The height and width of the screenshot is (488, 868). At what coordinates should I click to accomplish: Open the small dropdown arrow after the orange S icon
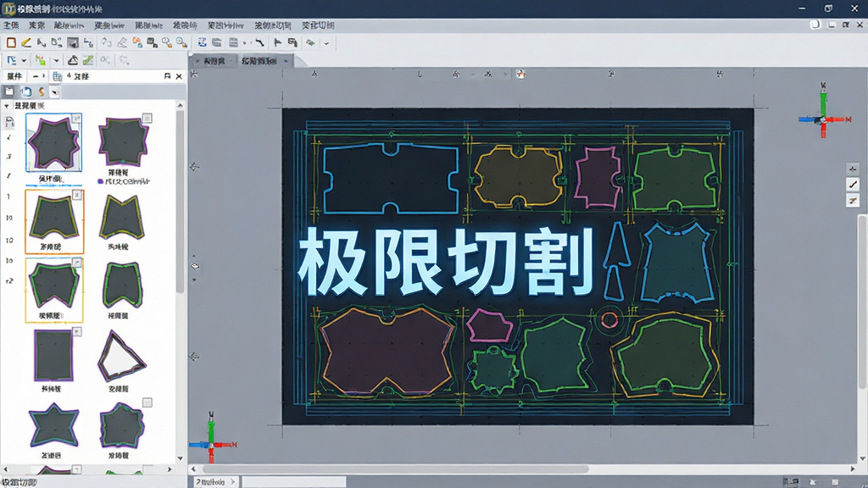tap(54, 92)
